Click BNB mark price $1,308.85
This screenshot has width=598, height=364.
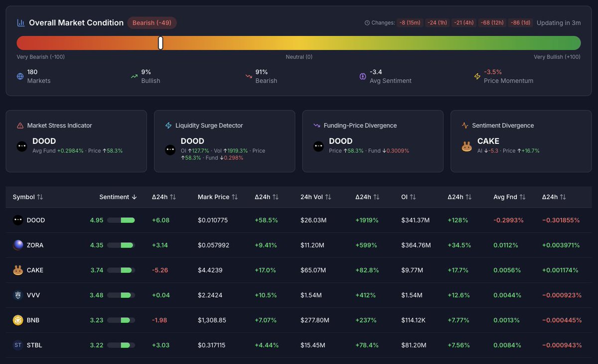coord(212,320)
